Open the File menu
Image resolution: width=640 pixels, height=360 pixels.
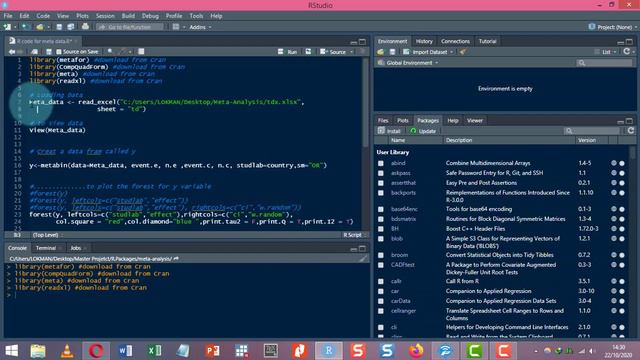click(8, 16)
